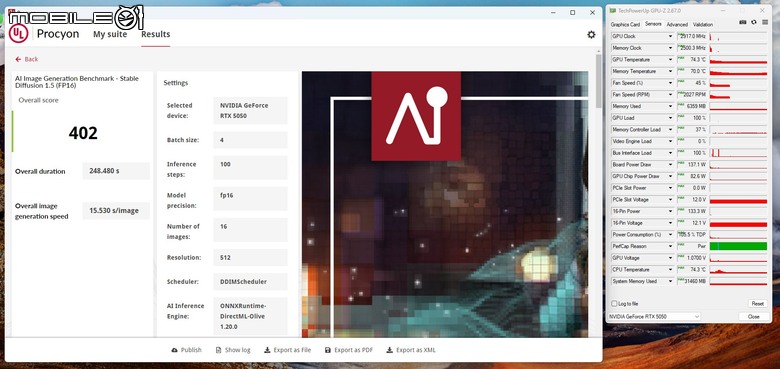
Task: Click inference steps value 100
Action: pyautogui.click(x=250, y=168)
